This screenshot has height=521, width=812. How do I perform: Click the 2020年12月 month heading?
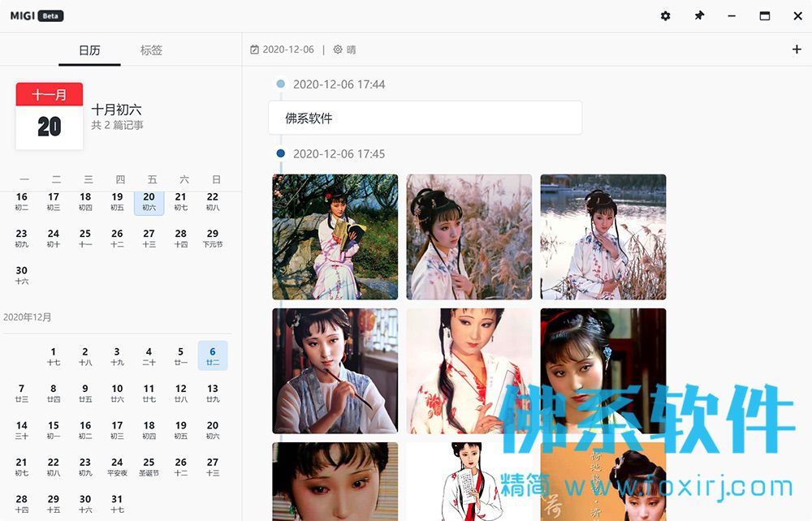[x=28, y=317]
